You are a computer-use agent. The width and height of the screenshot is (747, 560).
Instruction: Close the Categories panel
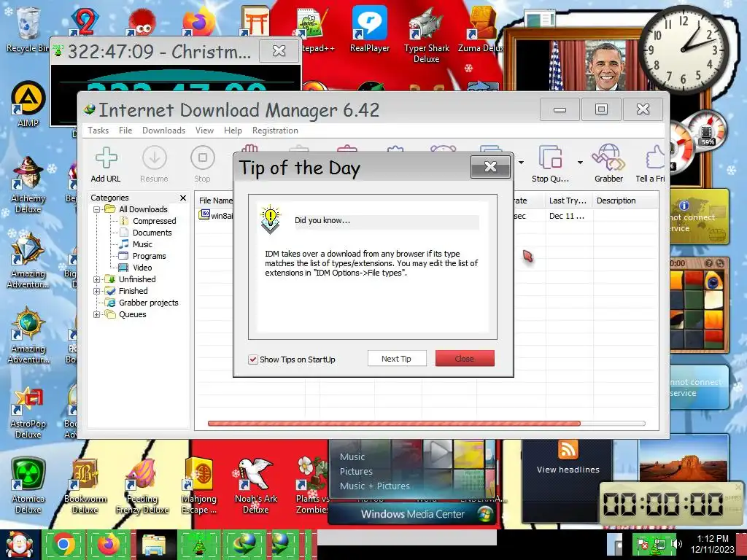(183, 198)
